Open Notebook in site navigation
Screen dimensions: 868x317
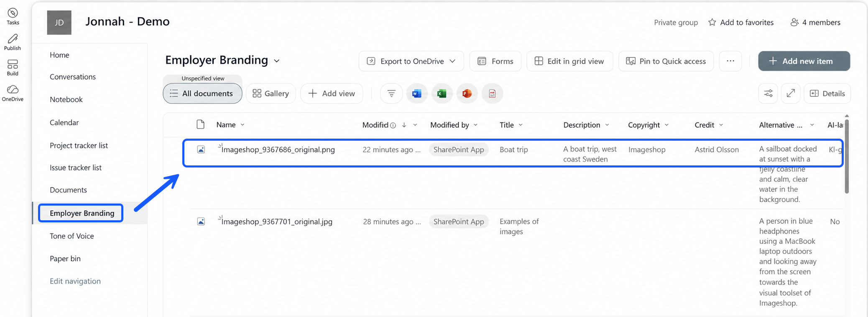pyautogui.click(x=66, y=99)
